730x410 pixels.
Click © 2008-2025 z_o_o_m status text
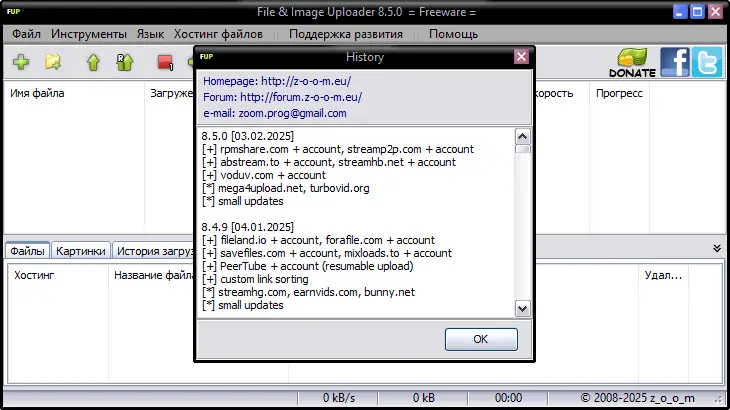click(x=637, y=398)
